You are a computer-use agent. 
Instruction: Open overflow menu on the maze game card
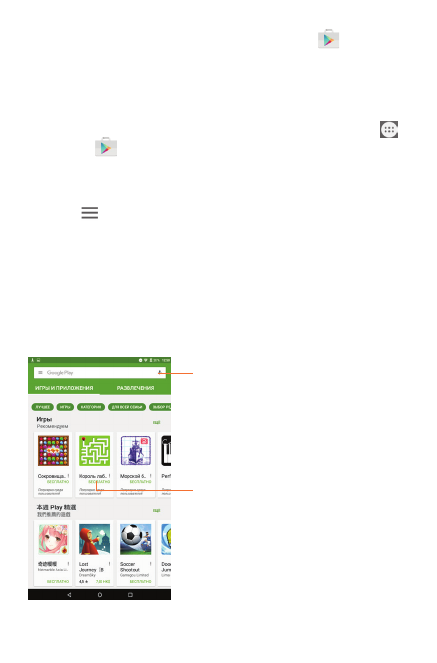[109, 476]
